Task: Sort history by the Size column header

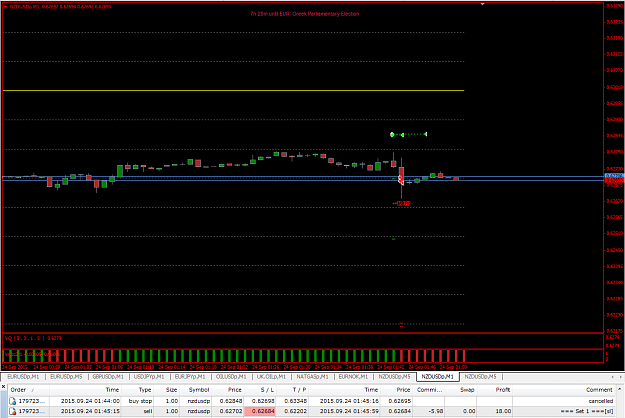Action: [171, 390]
